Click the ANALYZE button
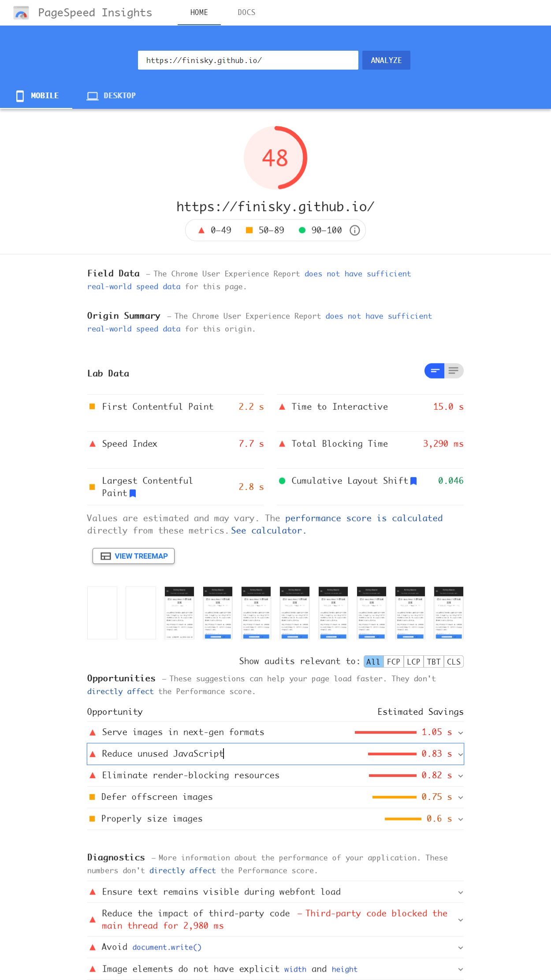 [x=386, y=60]
